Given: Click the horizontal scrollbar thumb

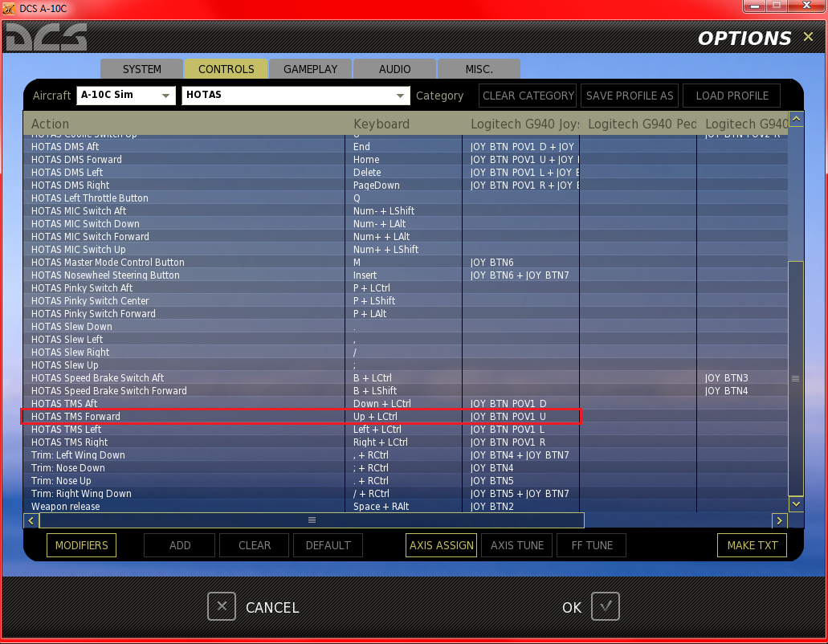Looking at the screenshot, I should pyautogui.click(x=312, y=520).
